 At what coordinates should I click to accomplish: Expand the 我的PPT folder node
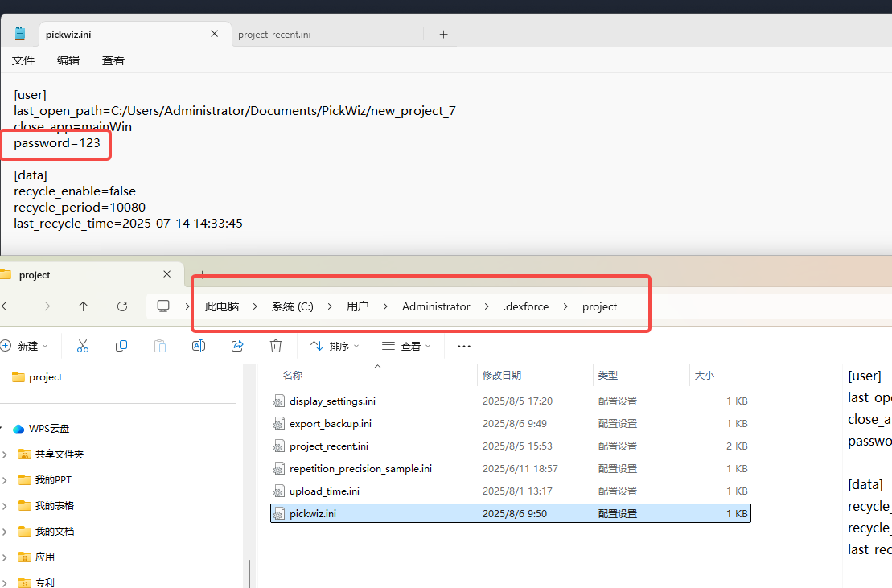coord(5,480)
